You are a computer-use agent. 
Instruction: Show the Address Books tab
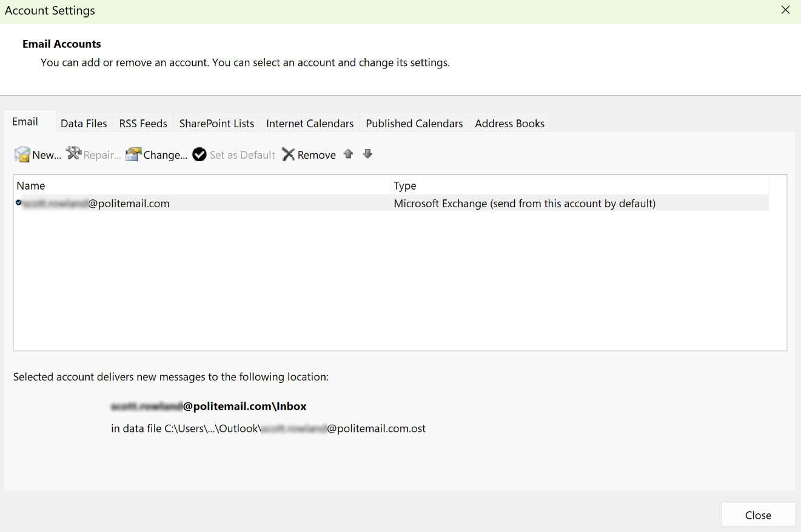pyautogui.click(x=509, y=124)
